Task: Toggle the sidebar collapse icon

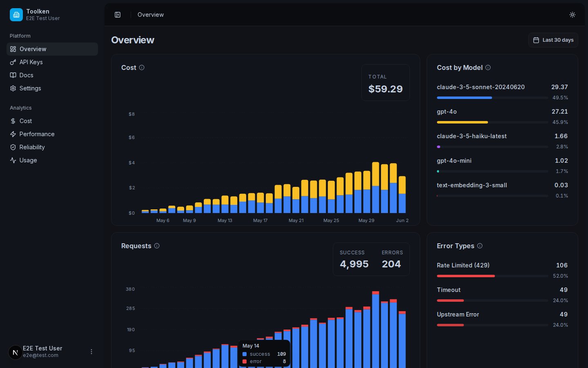Action: click(x=118, y=15)
